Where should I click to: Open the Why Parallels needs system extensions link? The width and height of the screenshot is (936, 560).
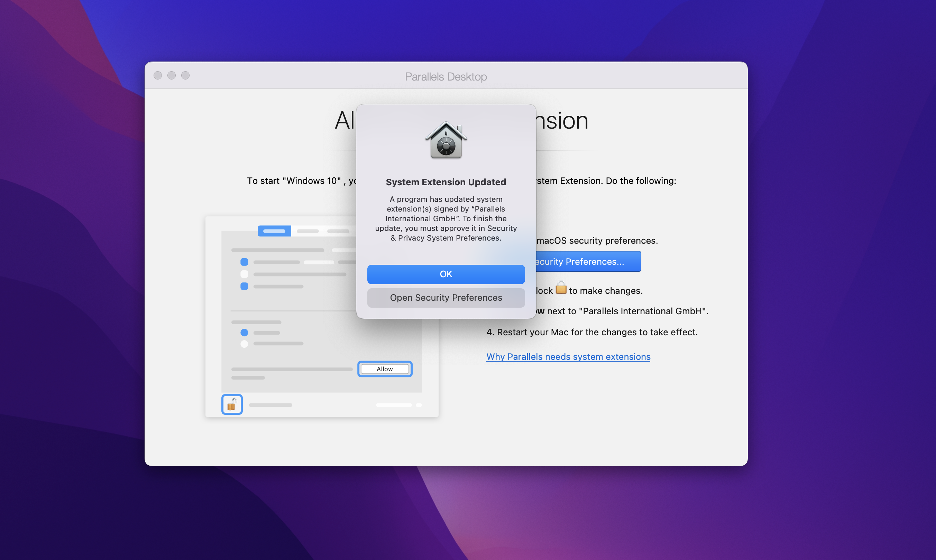pos(568,357)
